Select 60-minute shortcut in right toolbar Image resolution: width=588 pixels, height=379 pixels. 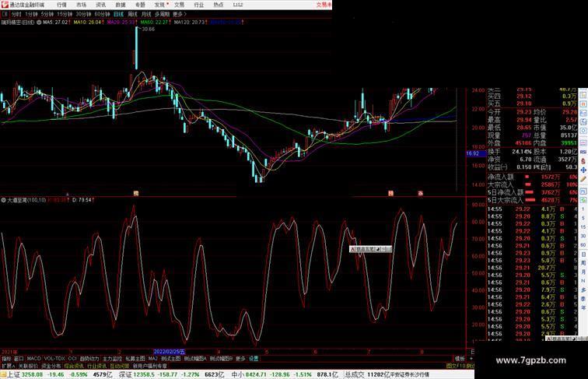583,244
